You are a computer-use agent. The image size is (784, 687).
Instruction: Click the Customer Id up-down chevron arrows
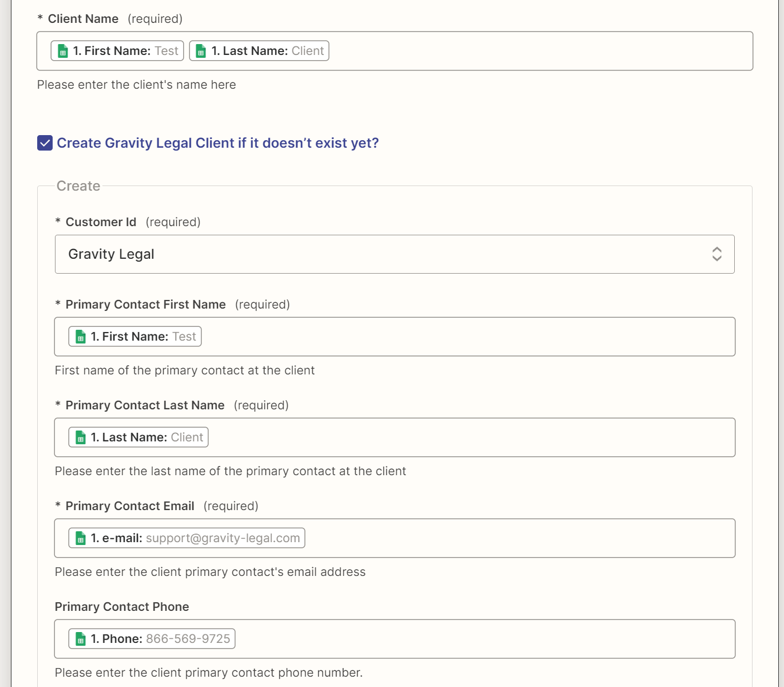pyautogui.click(x=716, y=254)
